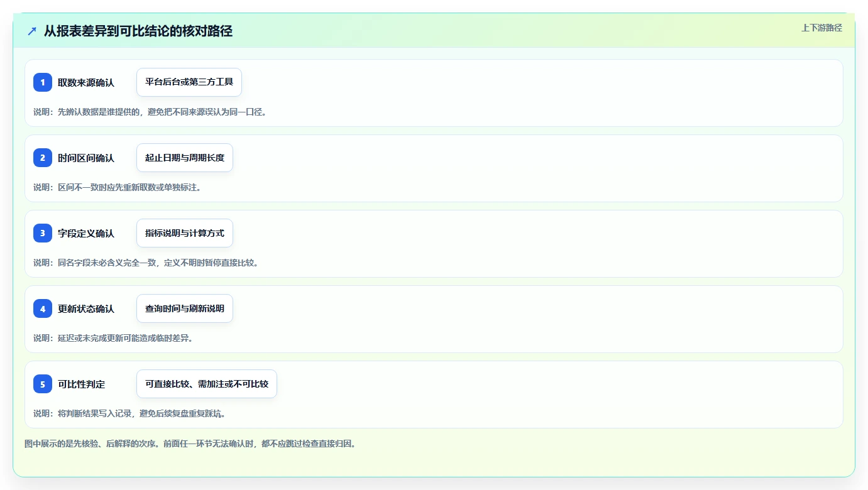Click the 起止日期与周期长度 chip
868x490 pixels.
click(185, 158)
